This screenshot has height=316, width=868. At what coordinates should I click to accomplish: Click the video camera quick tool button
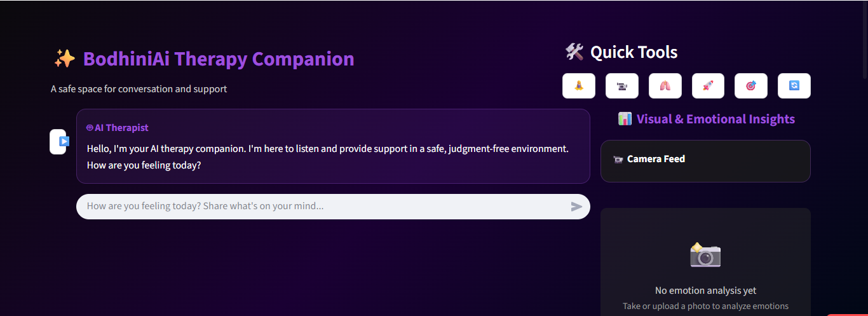click(x=621, y=86)
